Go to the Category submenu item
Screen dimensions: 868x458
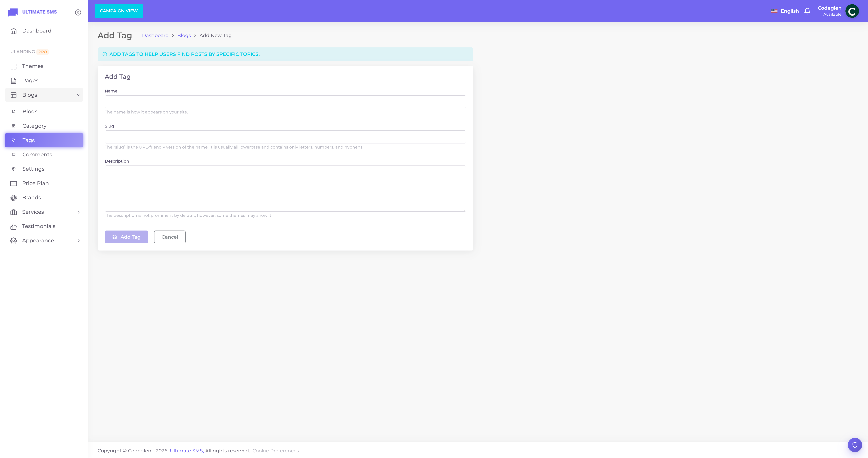tap(44, 126)
